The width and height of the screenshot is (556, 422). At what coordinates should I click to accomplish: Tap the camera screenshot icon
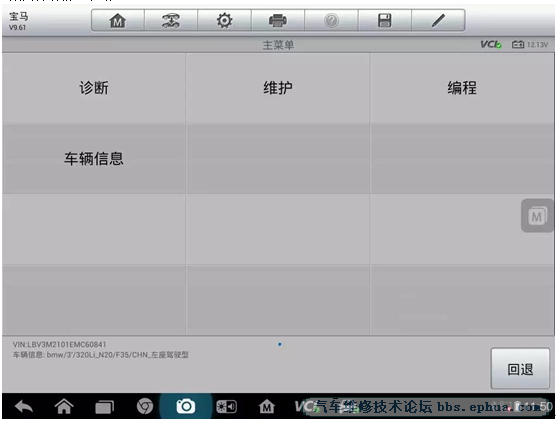click(186, 406)
